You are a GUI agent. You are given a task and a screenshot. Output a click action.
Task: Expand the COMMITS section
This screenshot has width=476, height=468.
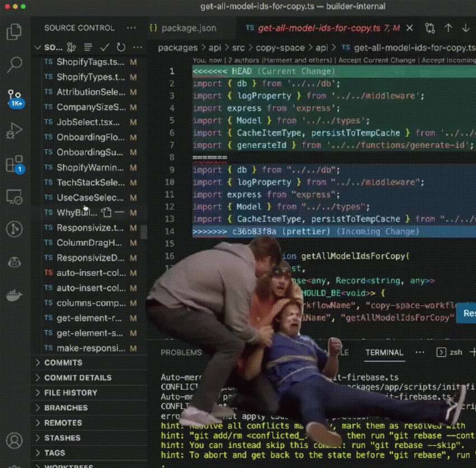(x=63, y=363)
